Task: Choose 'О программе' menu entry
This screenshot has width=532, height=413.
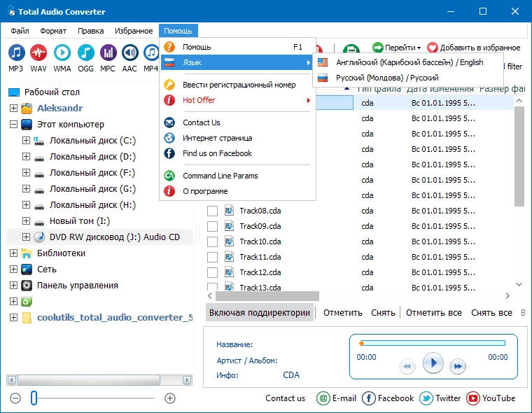Action: pos(238,191)
